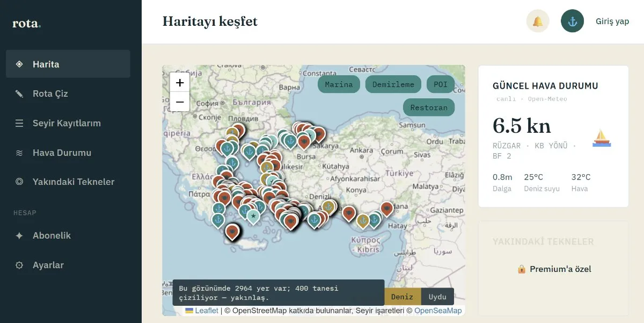The height and width of the screenshot is (323, 644).
Task: Click the Hava Durumu waves icon
Action: click(19, 153)
